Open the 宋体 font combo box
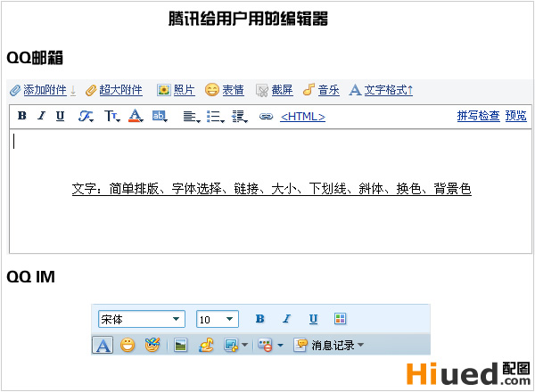 [142, 319]
